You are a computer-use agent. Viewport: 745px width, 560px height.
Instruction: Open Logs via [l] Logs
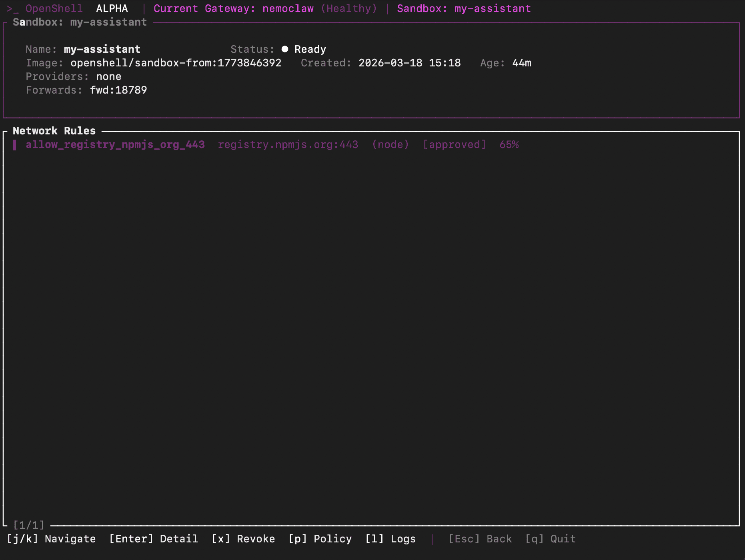click(x=391, y=539)
